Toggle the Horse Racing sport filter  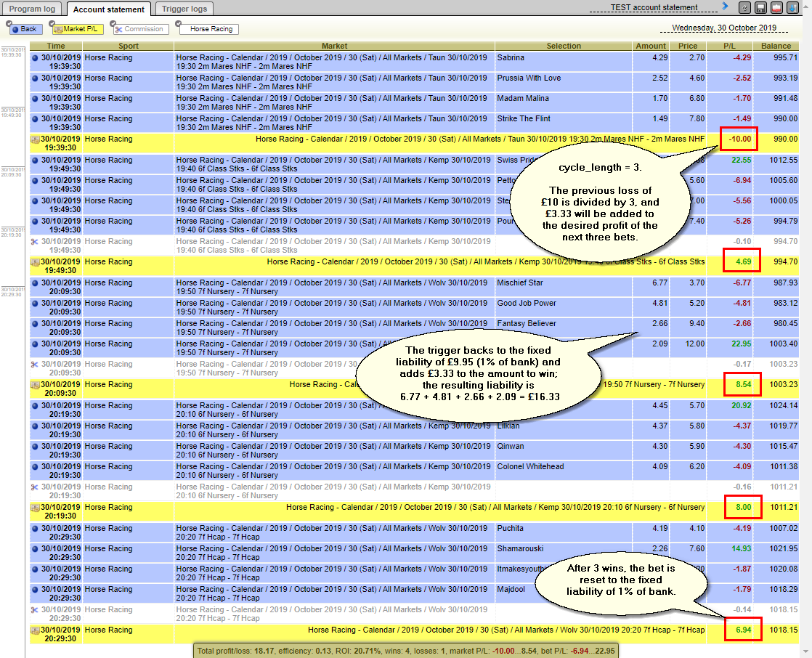(x=209, y=29)
